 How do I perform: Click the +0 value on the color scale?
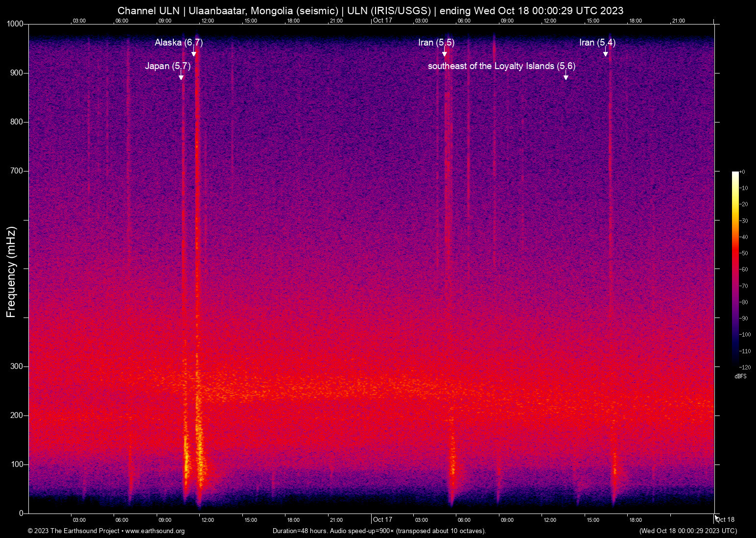(742, 172)
